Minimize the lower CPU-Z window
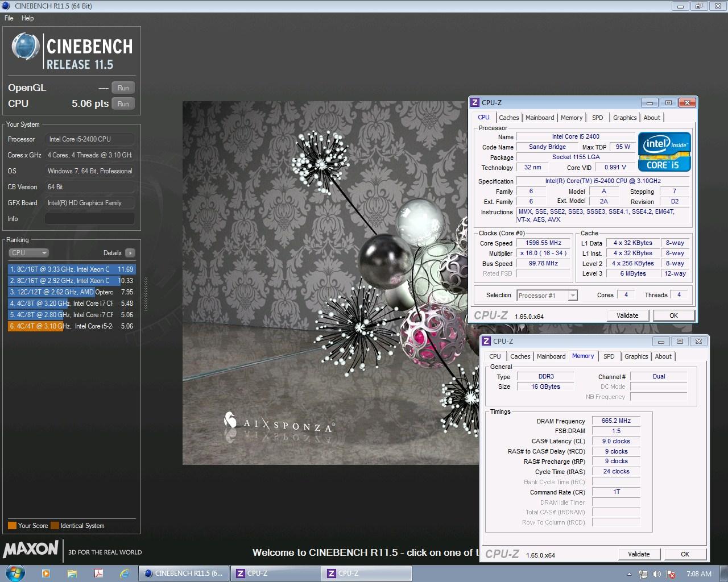728x582 pixels. click(x=661, y=342)
